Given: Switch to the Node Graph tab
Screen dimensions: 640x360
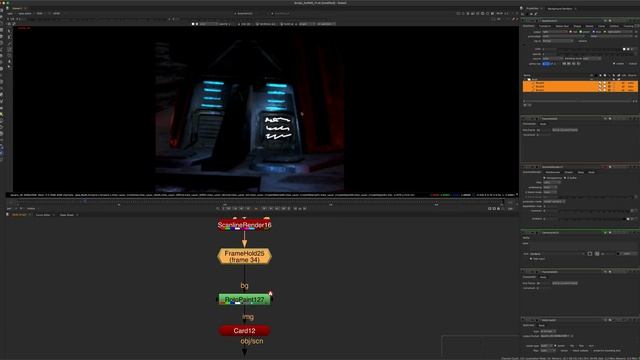Looking at the screenshot, I should 19,215.
